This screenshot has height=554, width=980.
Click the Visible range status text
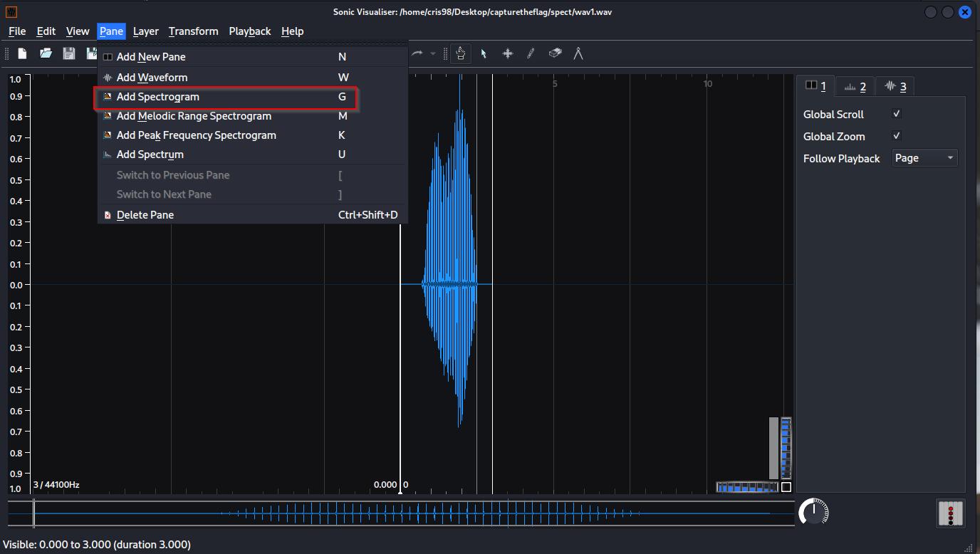point(97,544)
